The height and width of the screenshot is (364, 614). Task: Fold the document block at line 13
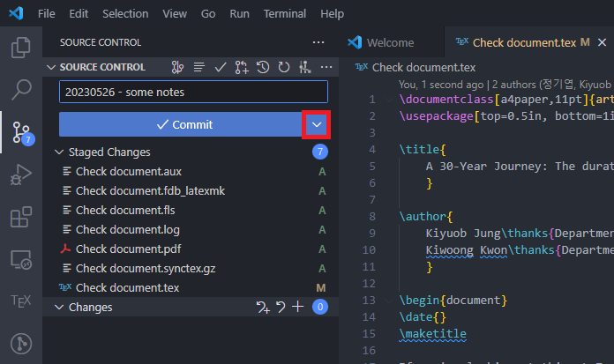pos(389,301)
